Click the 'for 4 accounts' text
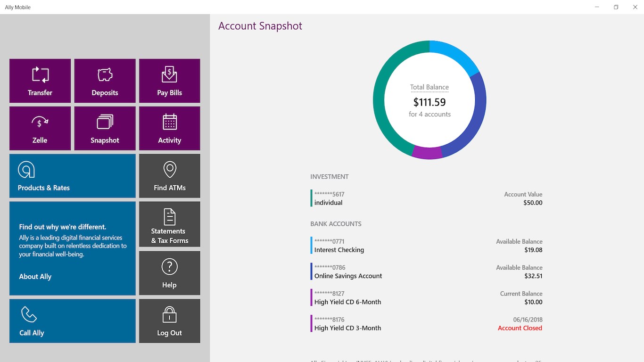The width and height of the screenshot is (644, 362). click(x=429, y=114)
